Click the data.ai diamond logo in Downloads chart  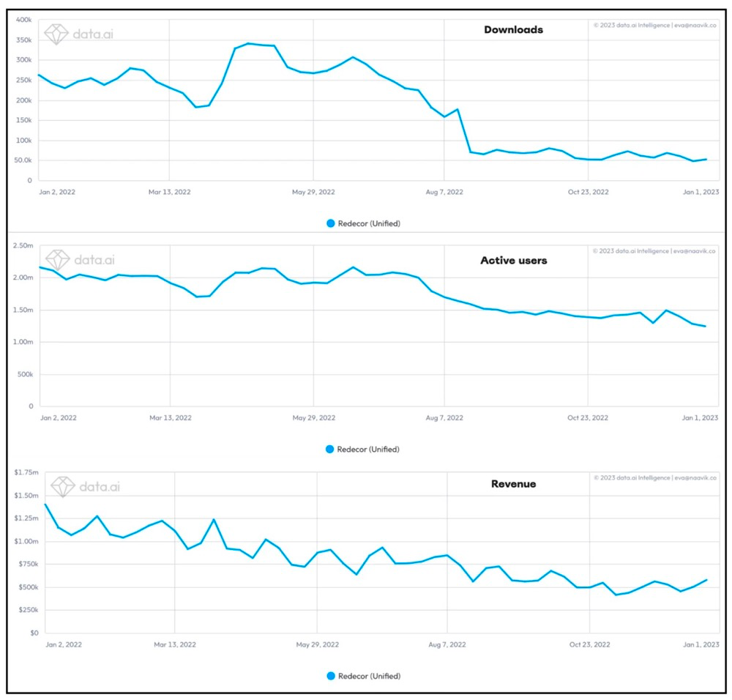57,33
